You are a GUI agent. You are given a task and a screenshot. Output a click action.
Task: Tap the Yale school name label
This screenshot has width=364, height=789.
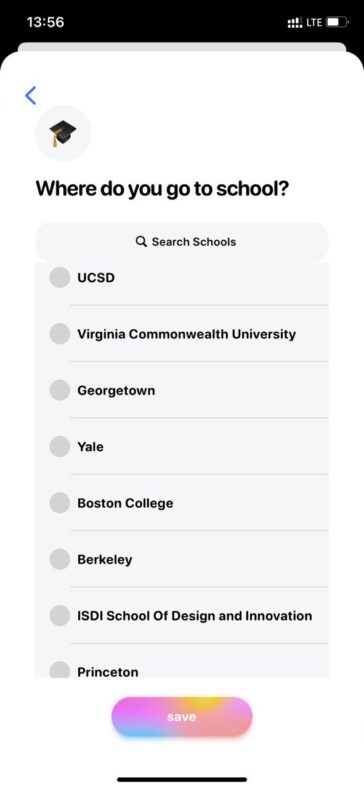(91, 447)
